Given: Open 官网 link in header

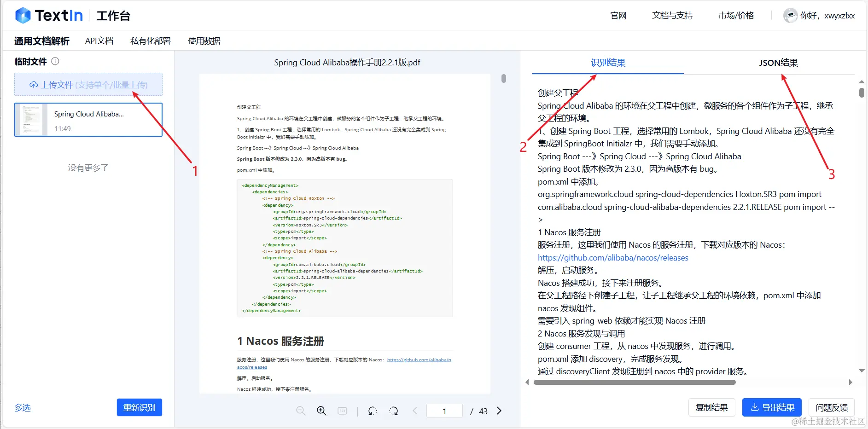Looking at the screenshot, I should [x=618, y=16].
